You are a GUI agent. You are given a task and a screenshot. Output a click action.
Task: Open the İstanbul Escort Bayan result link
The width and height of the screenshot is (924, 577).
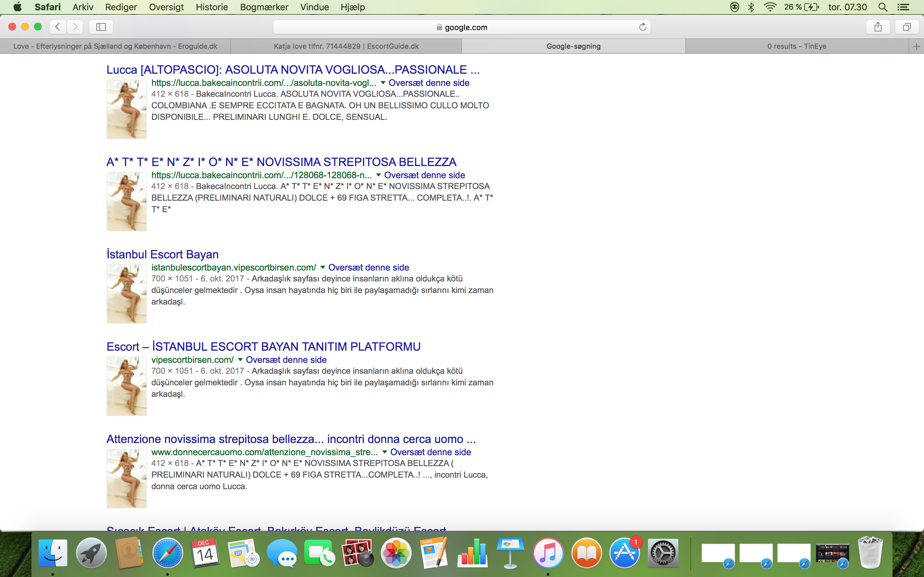coord(163,254)
